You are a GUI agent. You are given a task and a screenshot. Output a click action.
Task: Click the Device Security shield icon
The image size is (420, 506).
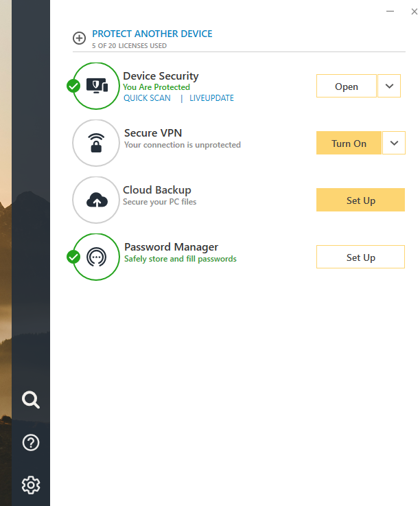97,86
